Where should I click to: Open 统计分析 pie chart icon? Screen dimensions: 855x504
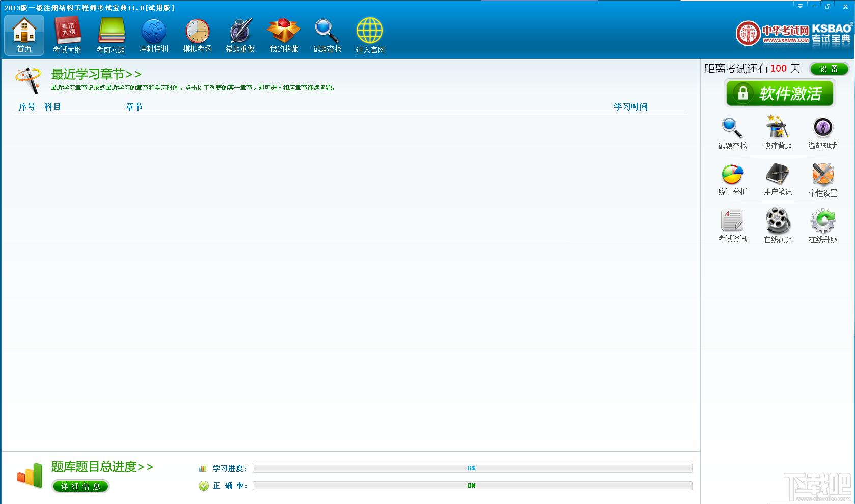tap(732, 175)
